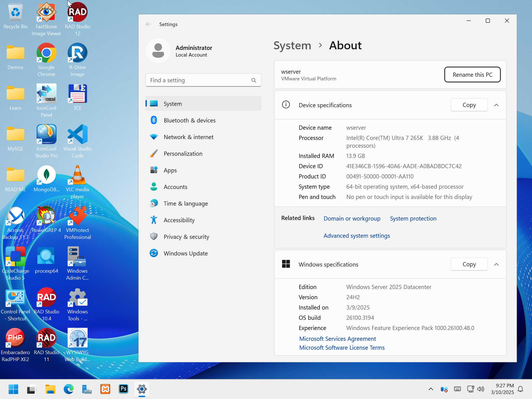Open Visual Studio Code shortcut
Viewport: 532px width, 399px height.
click(x=78, y=141)
